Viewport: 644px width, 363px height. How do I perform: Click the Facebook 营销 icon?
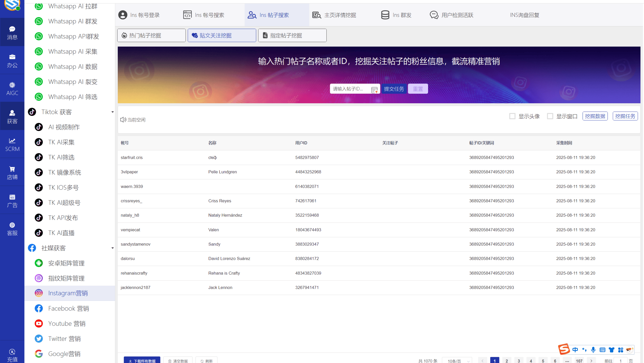click(39, 308)
